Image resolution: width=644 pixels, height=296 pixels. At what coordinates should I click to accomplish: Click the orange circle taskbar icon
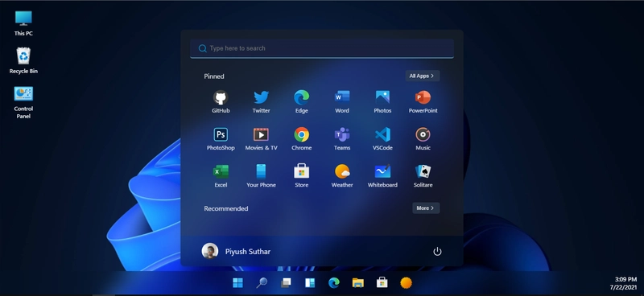coord(406,282)
